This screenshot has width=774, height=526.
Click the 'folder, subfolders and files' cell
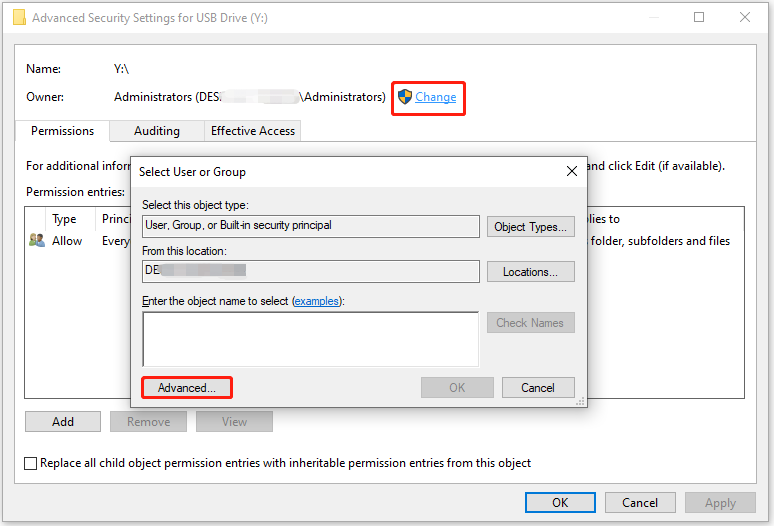[x=660, y=241]
